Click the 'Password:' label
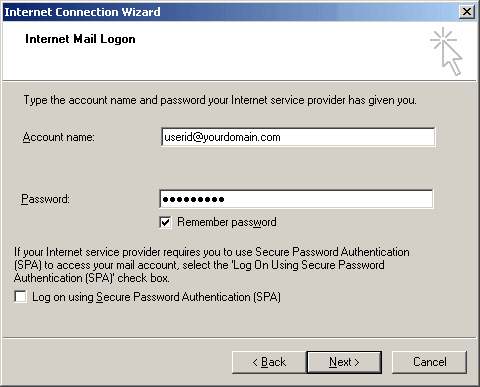Viewport: 480px width, 387px height. 45,199
